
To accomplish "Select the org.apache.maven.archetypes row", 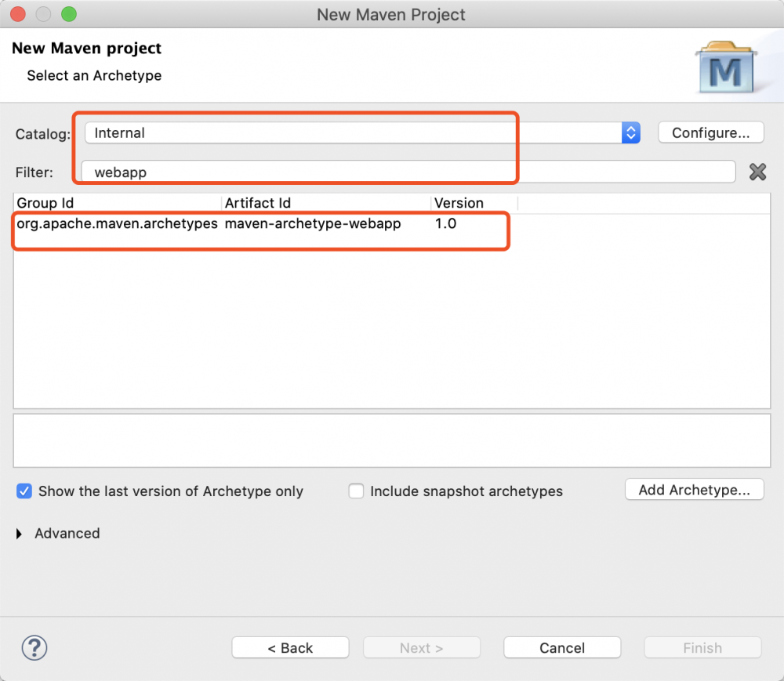I will tap(391, 223).
